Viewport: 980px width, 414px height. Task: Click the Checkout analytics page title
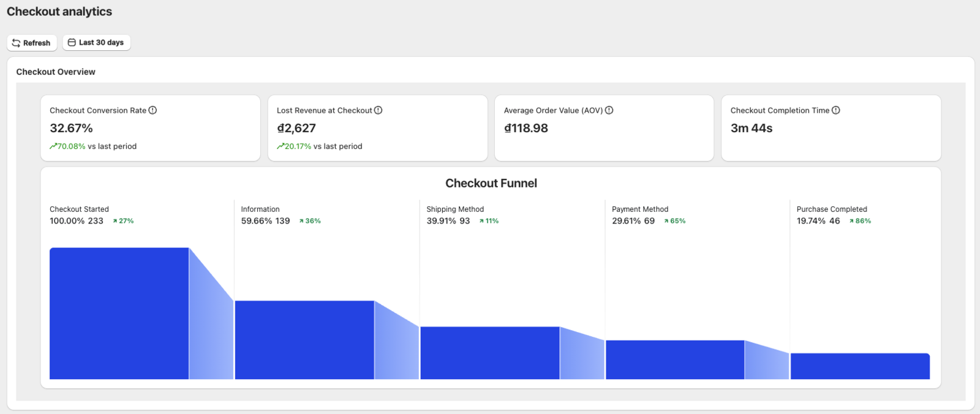59,12
